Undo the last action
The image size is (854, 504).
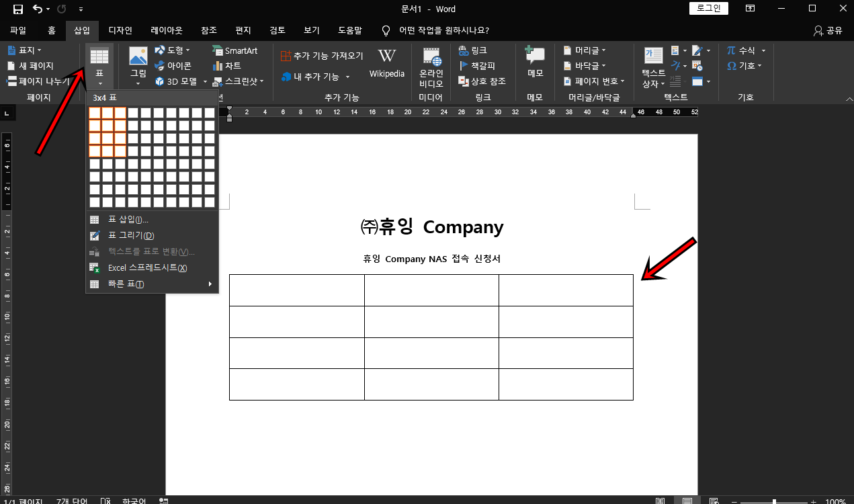(38, 9)
